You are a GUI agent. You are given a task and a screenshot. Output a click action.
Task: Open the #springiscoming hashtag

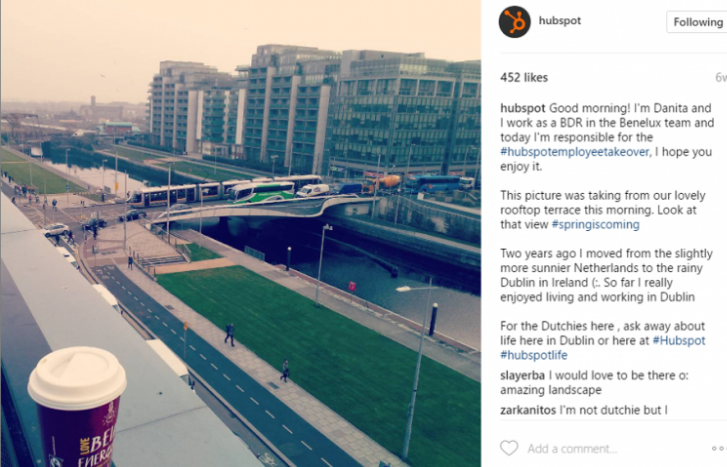coord(595,224)
